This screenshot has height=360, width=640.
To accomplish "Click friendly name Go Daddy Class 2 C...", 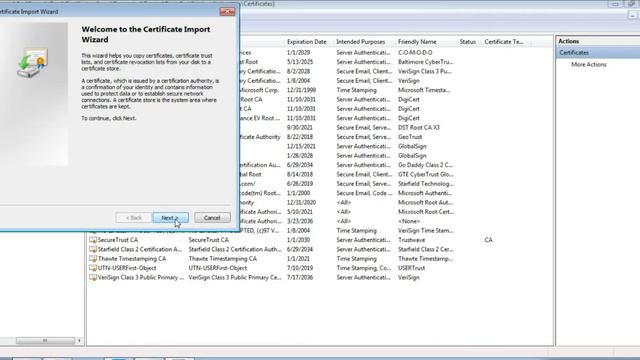I will point(425,165).
